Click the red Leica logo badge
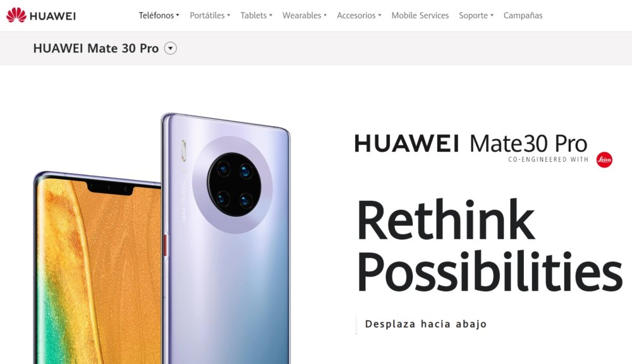 604,160
